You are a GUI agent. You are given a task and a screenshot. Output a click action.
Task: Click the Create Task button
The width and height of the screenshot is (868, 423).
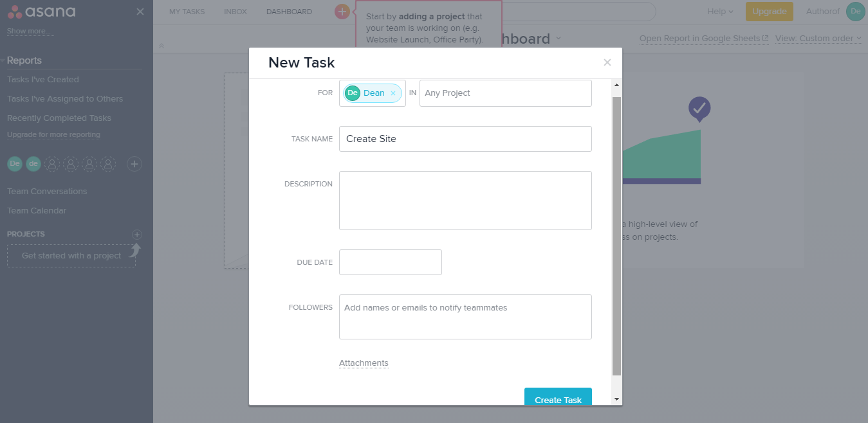(x=558, y=398)
